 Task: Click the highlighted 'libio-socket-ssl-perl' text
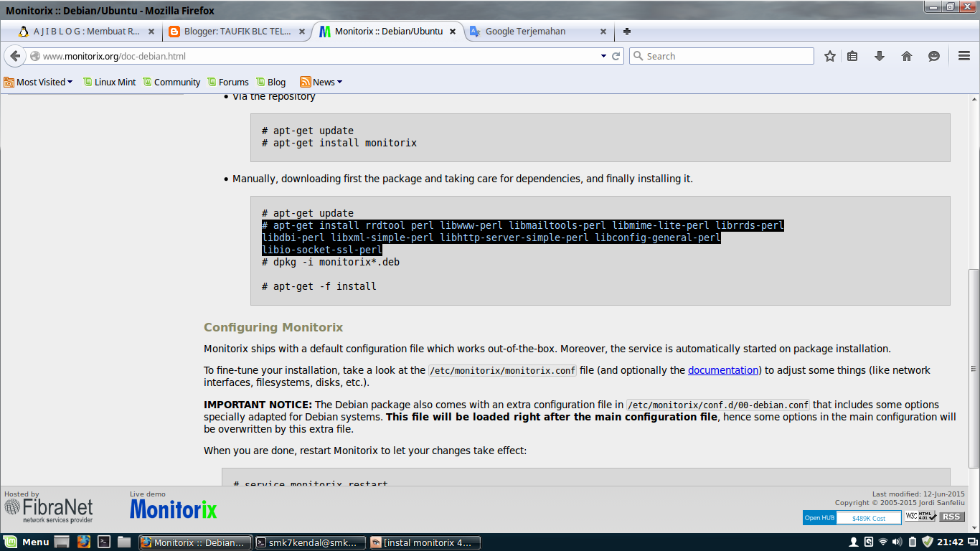(322, 250)
